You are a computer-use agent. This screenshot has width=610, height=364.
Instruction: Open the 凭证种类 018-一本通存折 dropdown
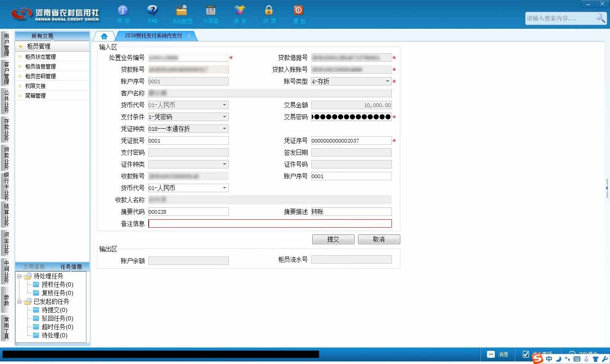[x=225, y=129]
